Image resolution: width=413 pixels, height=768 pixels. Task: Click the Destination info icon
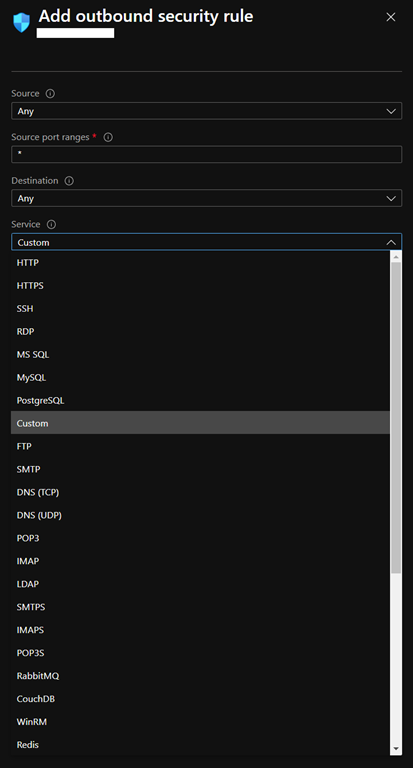[69, 181]
